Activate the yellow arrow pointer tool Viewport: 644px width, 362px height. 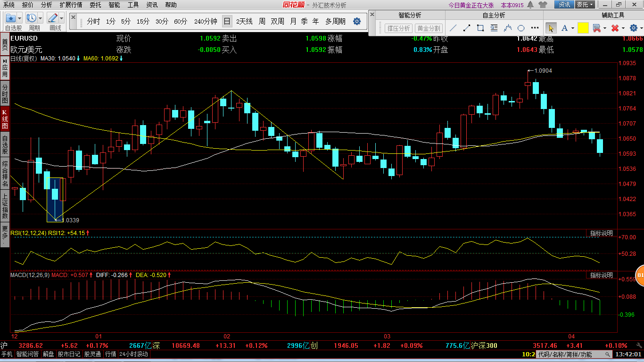point(550,28)
